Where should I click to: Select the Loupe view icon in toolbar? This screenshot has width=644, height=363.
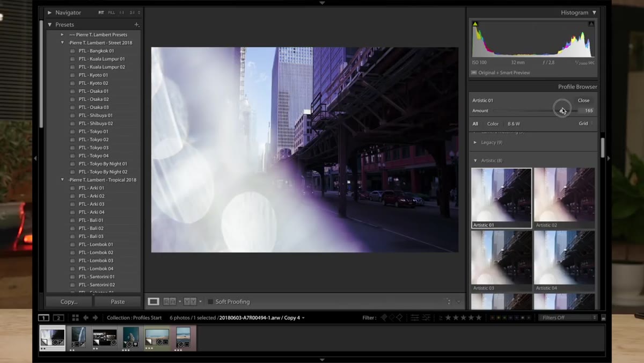pos(153,302)
